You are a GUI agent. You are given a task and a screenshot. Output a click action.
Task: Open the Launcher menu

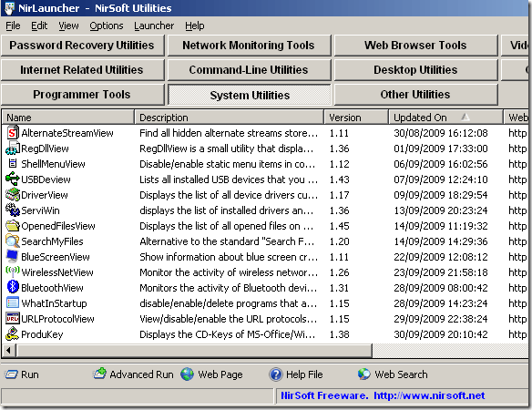click(x=154, y=26)
